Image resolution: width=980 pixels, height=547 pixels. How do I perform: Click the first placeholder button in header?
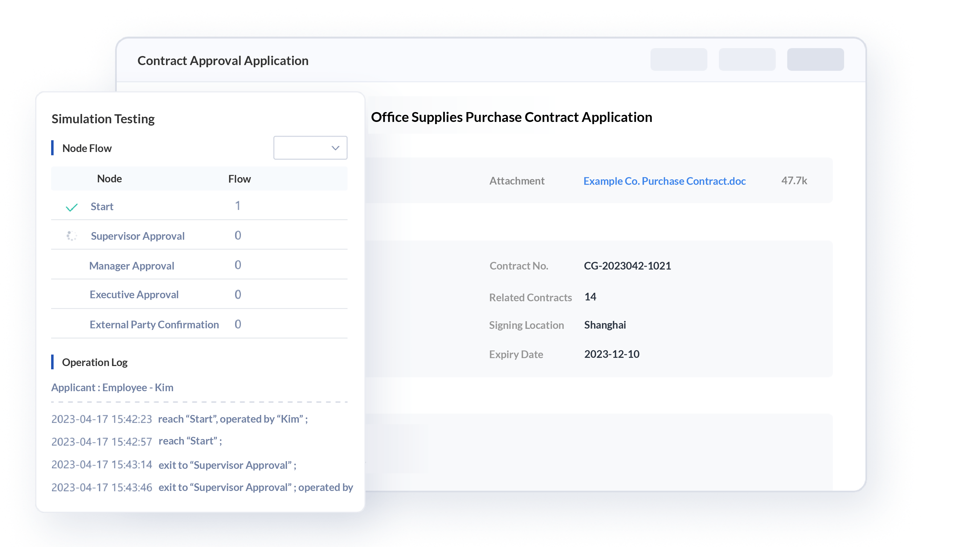[679, 59]
